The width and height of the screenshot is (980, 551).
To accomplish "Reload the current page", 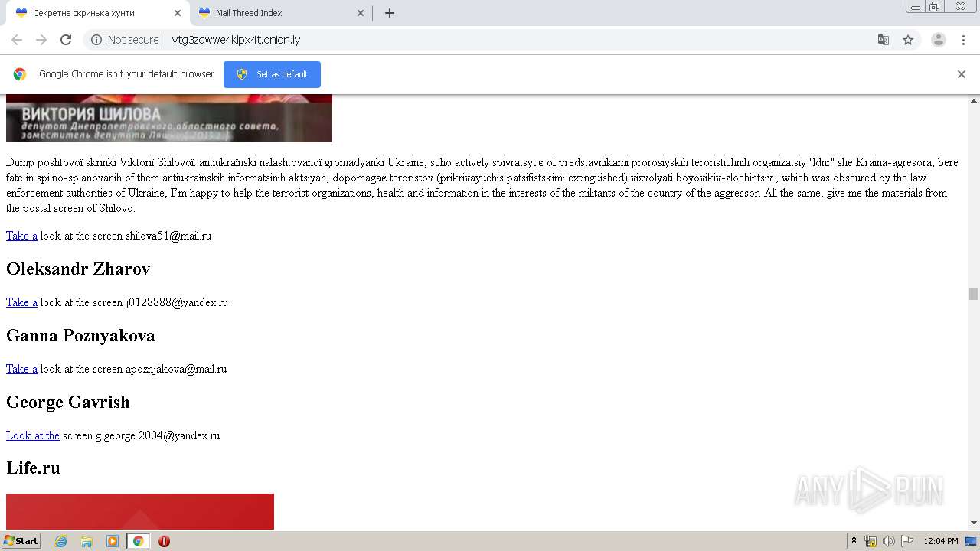I will pos(66,40).
